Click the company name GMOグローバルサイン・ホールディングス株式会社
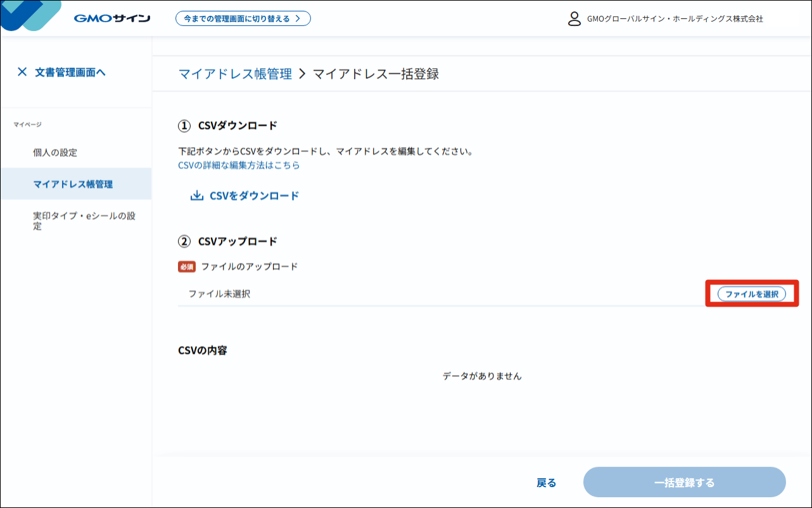The image size is (812, 508). tap(675, 19)
